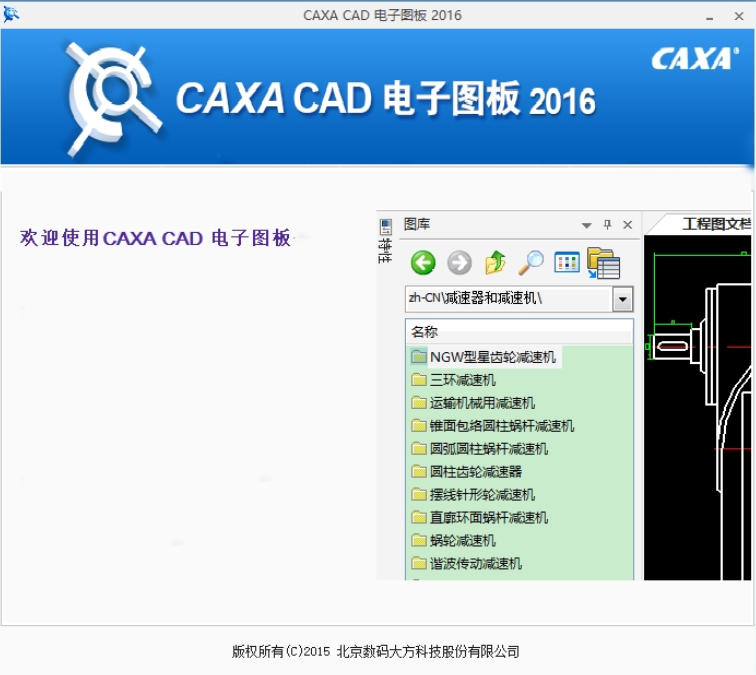This screenshot has width=756, height=675.
Task: Open the view mode grid icon
Action: [567, 263]
